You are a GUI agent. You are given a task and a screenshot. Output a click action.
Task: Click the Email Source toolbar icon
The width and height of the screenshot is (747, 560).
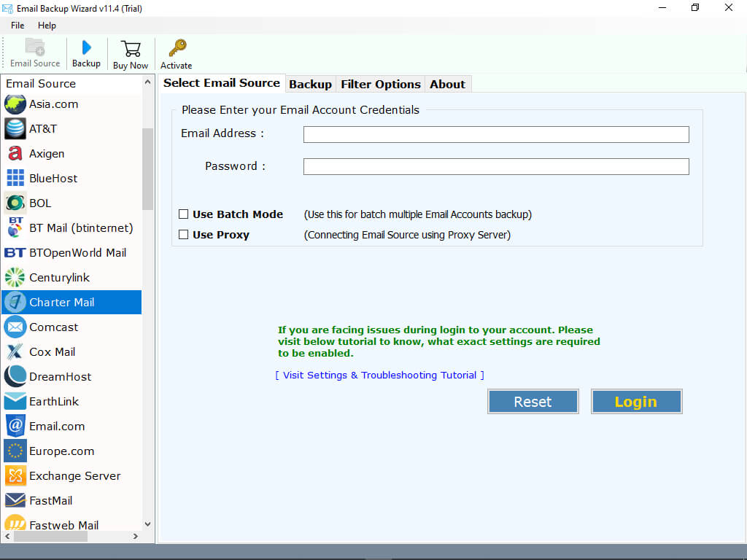click(x=35, y=47)
